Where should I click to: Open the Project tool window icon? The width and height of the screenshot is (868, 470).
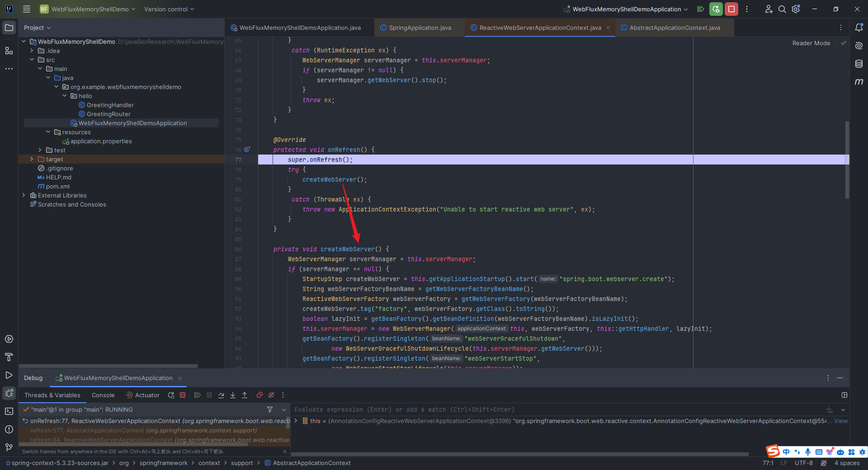[9, 28]
